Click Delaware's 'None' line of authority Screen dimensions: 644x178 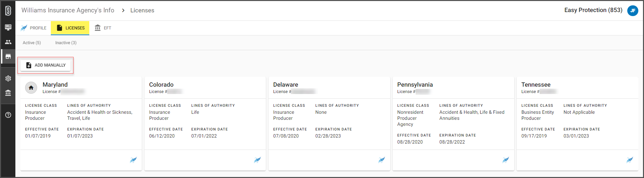point(321,112)
